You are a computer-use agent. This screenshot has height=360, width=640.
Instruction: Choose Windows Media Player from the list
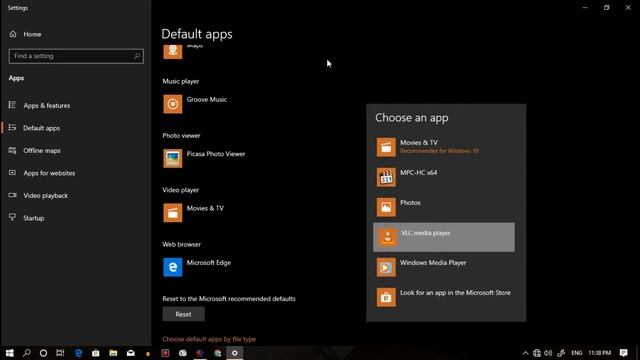pos(444,267)
